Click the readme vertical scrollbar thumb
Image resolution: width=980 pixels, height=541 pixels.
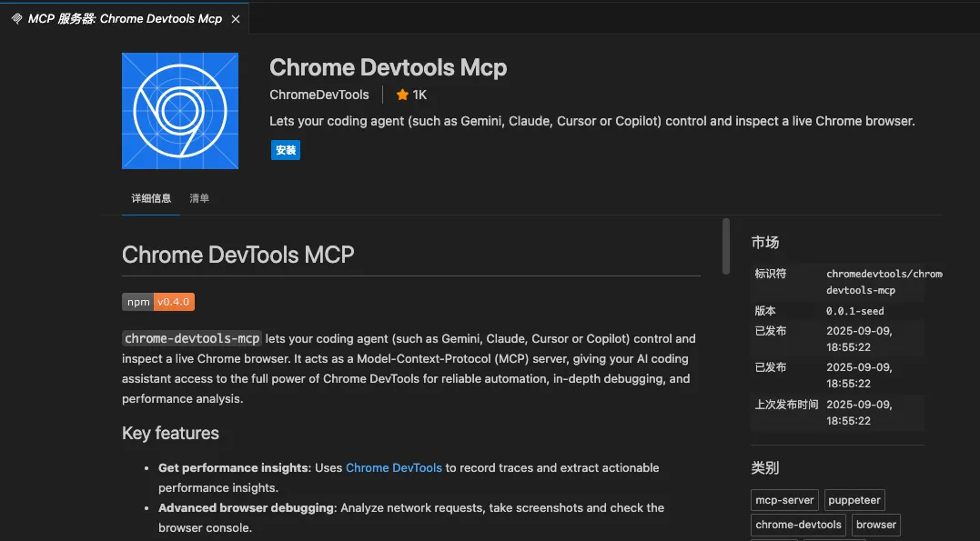tap(725, 246)
